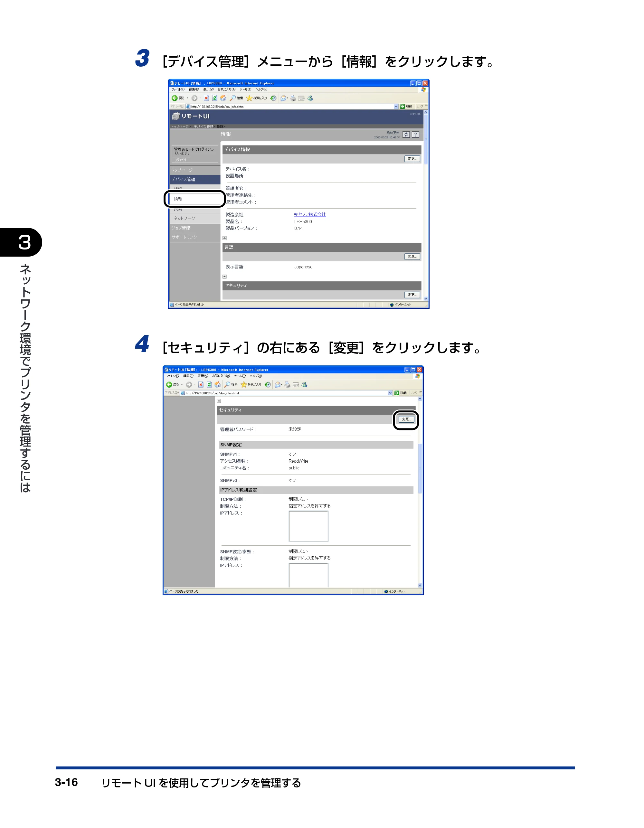Viewport: 644px width, 828px height.
Task: Open the address bar dropdown in upper IE window
Action: 396,107
